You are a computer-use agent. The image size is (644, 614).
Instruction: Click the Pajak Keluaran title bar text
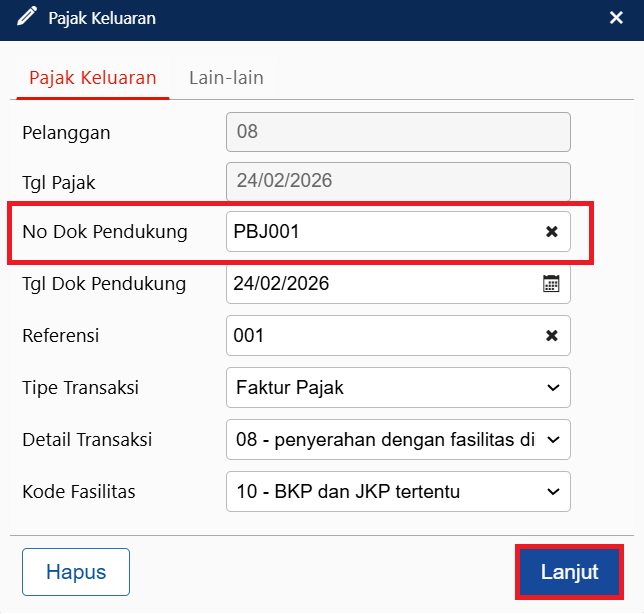(102, 18)
